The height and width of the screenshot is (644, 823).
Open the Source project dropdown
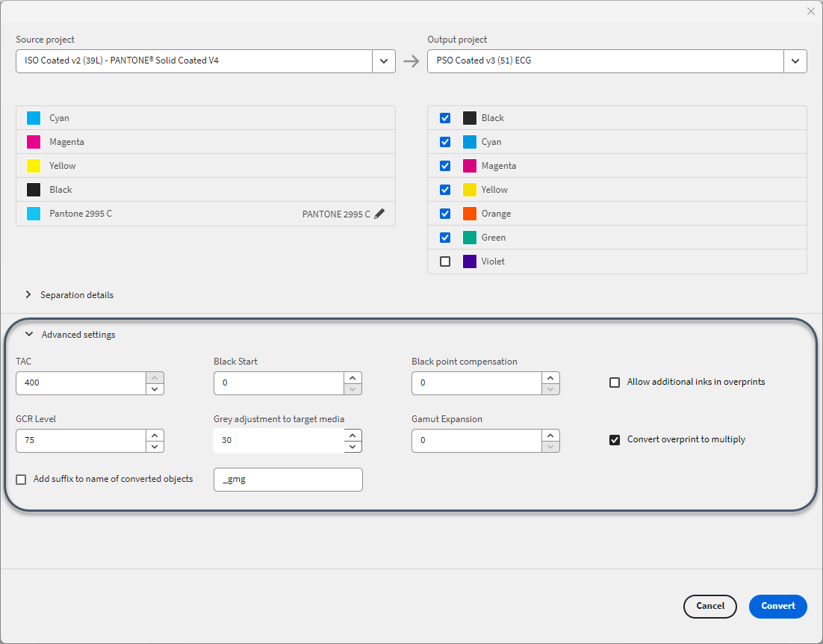tap(384, 61)
